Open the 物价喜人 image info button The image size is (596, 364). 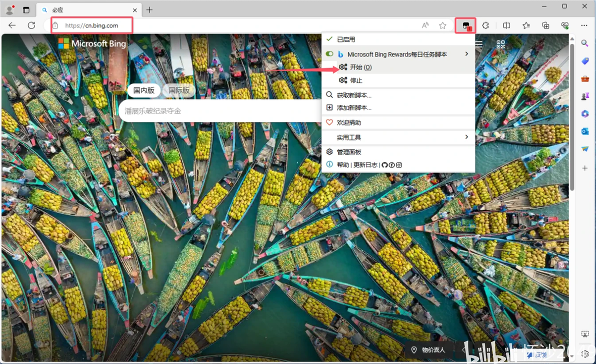click(428, 350)
